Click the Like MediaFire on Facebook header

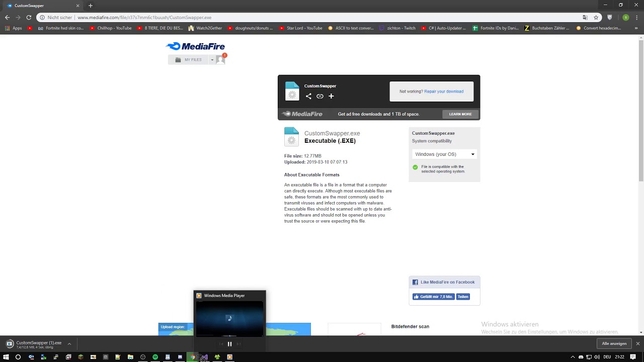click(x=444, y=282)
